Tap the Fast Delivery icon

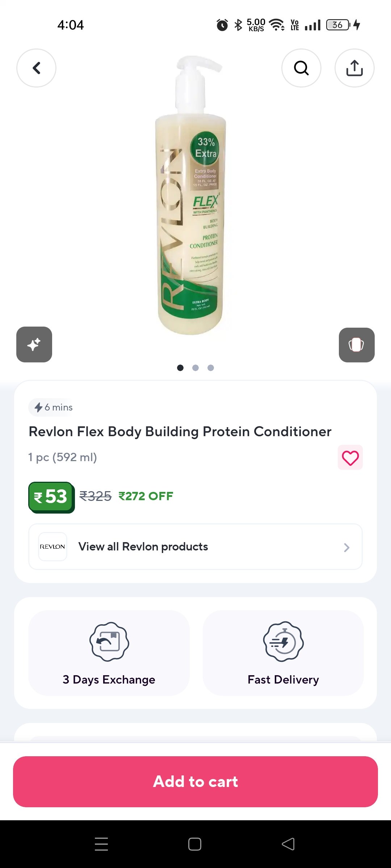[x=283, y=642]
